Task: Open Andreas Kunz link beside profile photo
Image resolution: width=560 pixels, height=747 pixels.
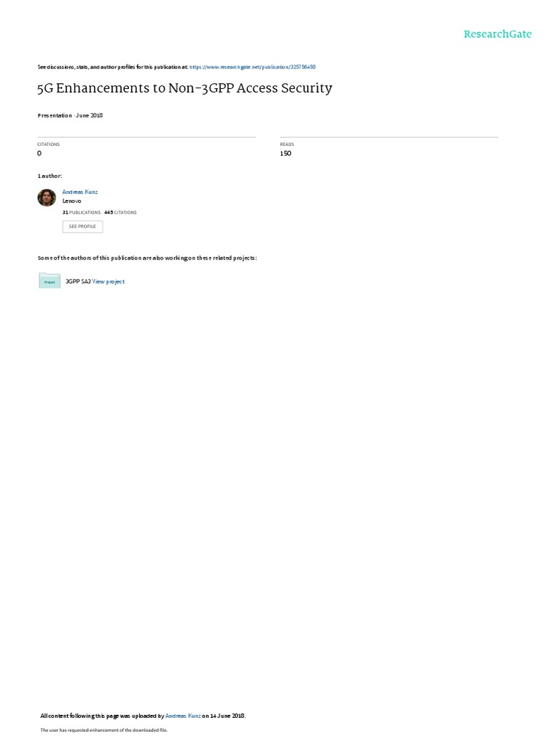Action: [x=80, y=192]
